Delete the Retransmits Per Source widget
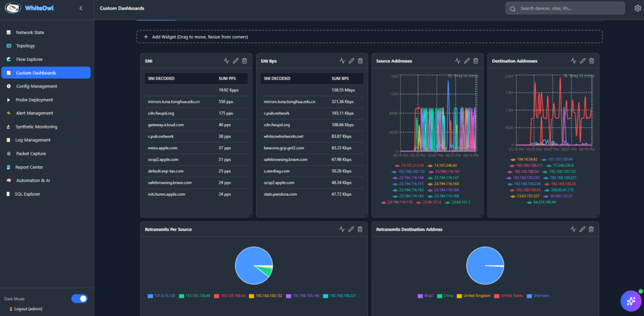The height and width of the screenshot is (316, 644). point(360,229)
